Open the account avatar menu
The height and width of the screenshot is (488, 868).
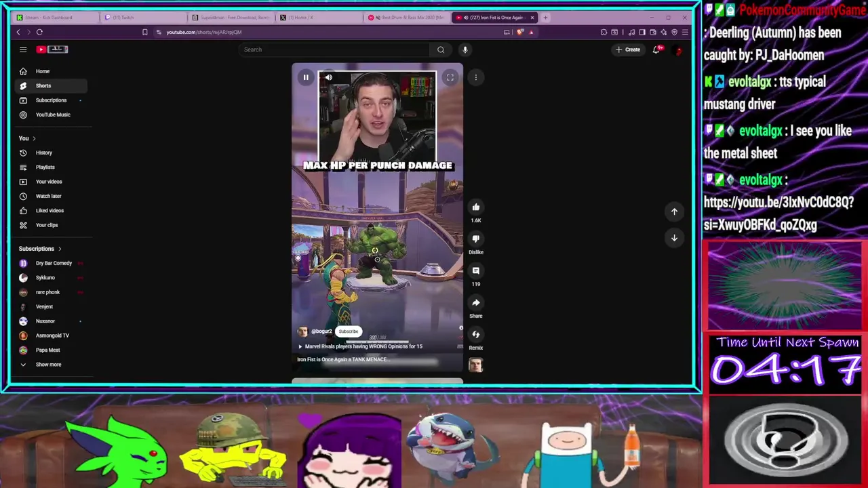pyautogui.click(x=678, y=49)
